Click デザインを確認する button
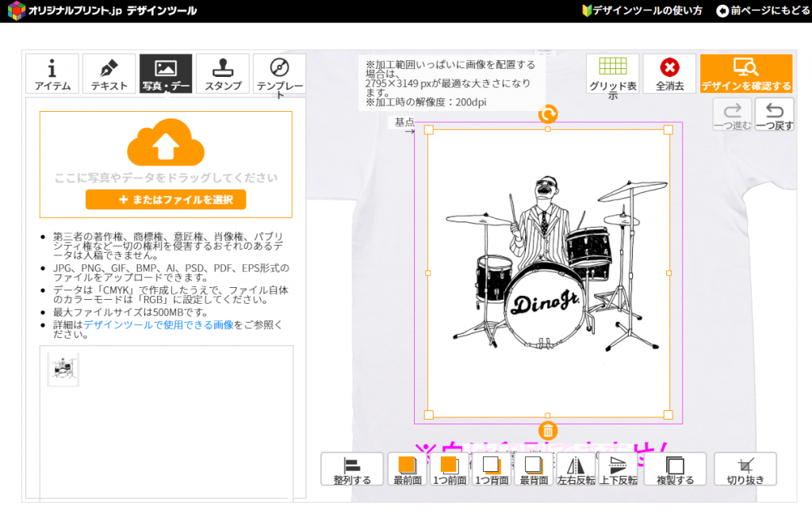The width and height of the screenshot is (812, 514). pyautogui.click(x=746, y=74)
